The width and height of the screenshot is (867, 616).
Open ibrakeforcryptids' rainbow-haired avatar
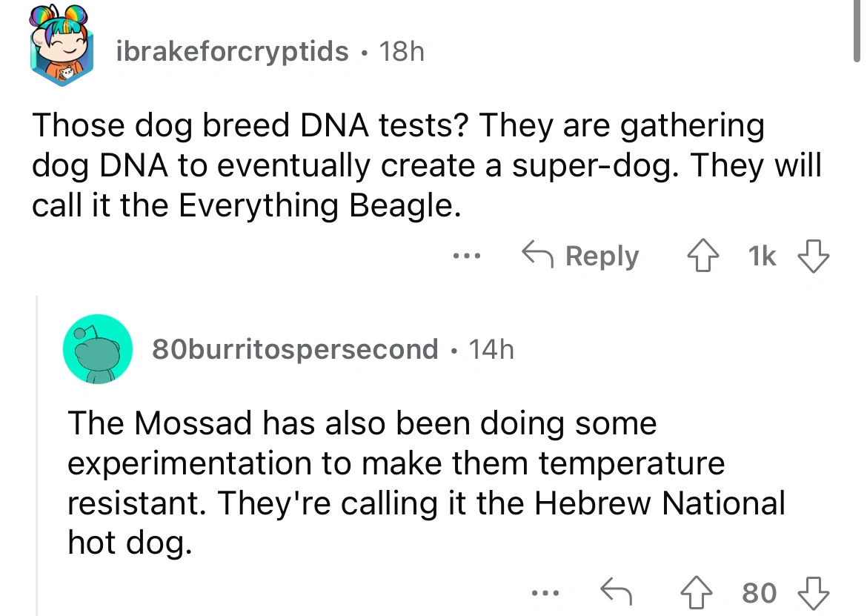click(64, 51)
